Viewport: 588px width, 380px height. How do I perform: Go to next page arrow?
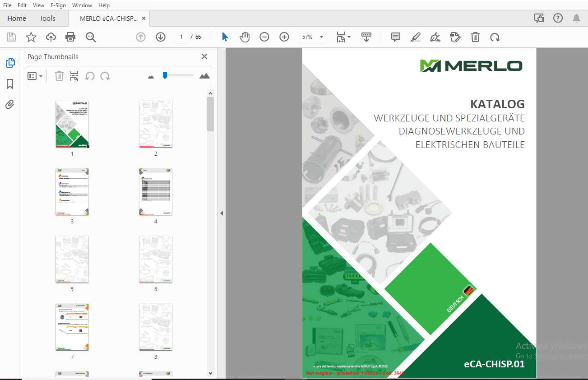coord(161,37)
